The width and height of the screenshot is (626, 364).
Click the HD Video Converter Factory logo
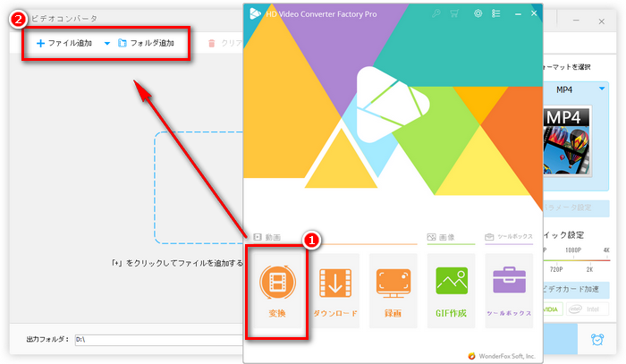(255, 14)
